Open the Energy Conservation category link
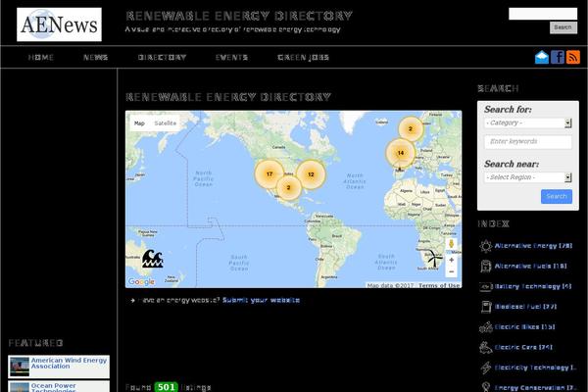Screen dimensions: 588x392 pos(535,387)
